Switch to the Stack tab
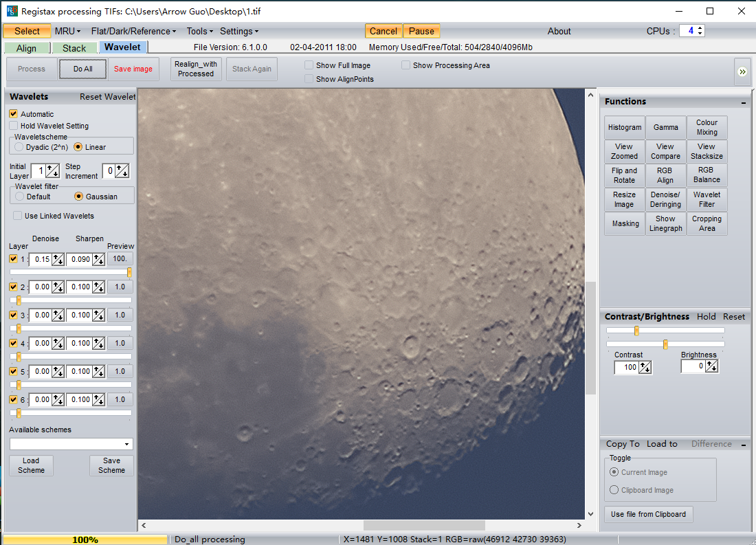The width and height of the screenshot is (756, 545). point(74,48)
